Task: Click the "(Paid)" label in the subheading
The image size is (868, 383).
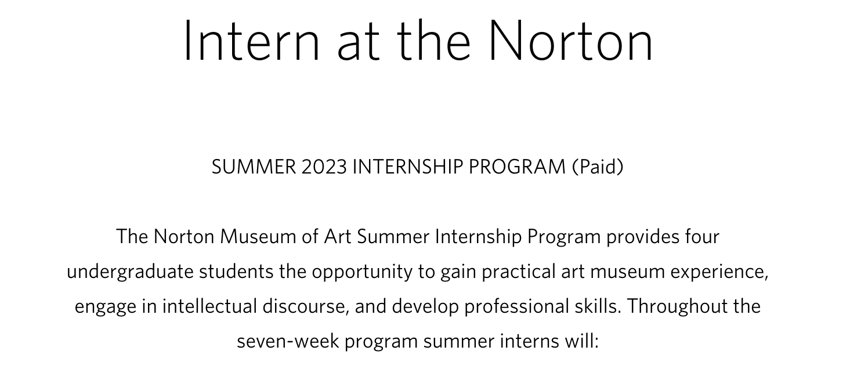Action: pyautogui.click(x=598, y=167)
